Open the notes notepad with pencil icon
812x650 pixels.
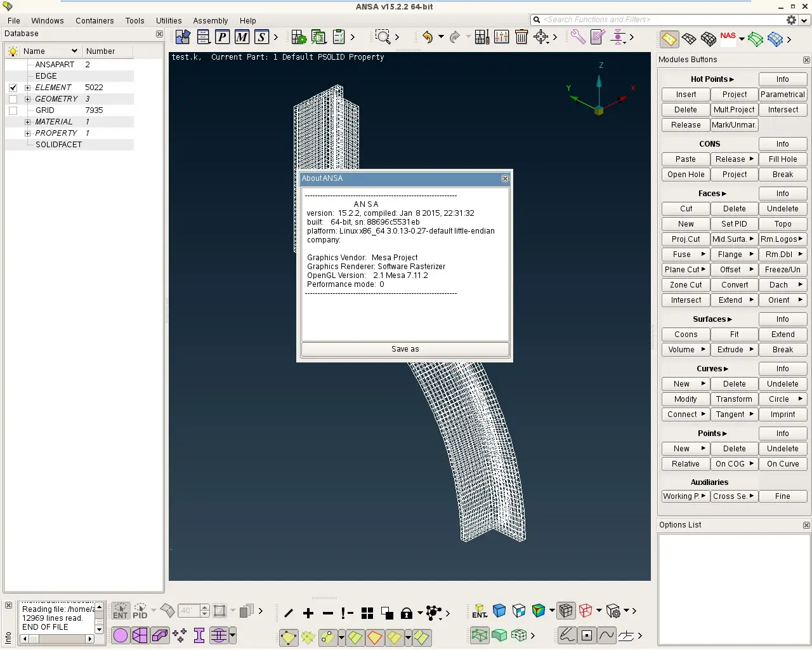pyautogui.click(x=598, y=37)
